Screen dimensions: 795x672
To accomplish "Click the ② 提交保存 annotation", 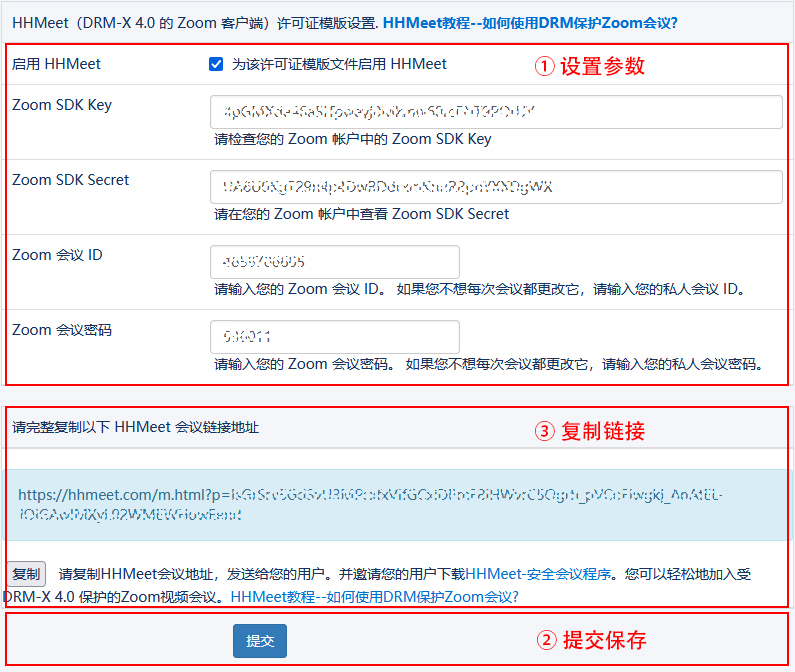I will point(590,641).
